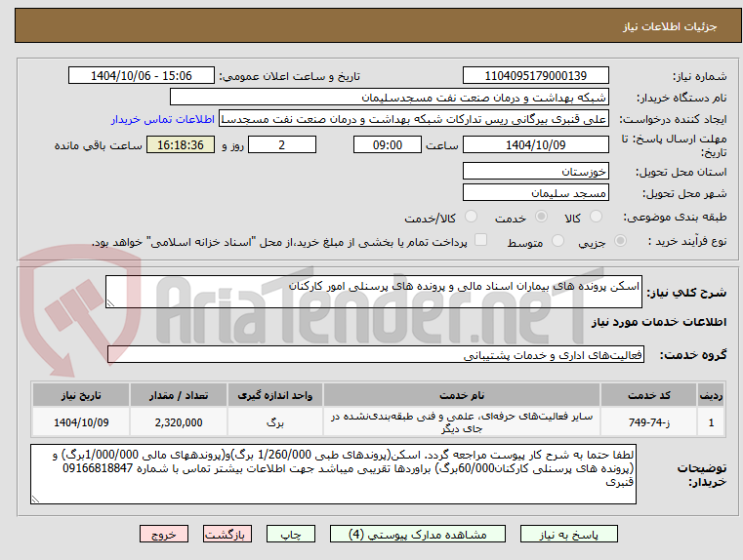Click the remaining time field 16:18:36

pos(180,144)
